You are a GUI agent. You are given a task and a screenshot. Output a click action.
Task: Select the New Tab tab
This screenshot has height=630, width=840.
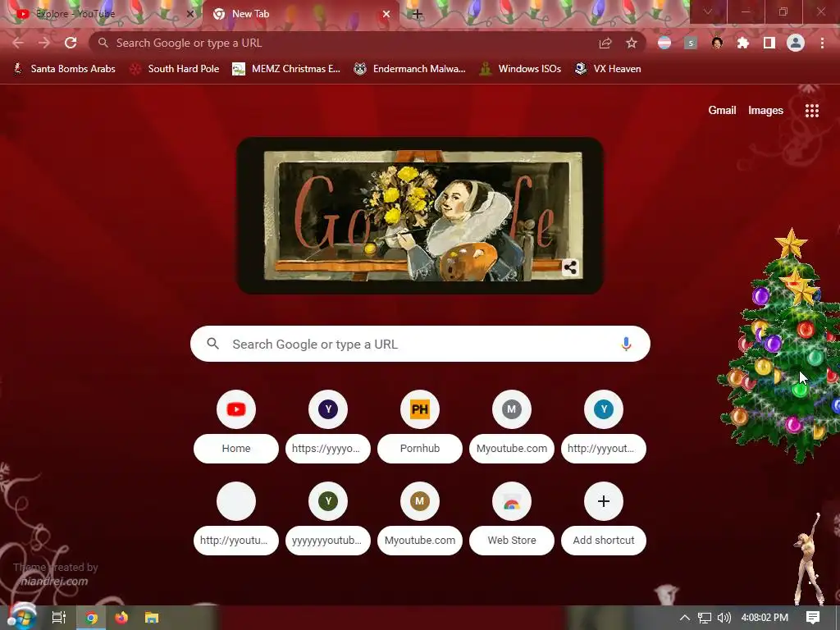click(300, 14)
